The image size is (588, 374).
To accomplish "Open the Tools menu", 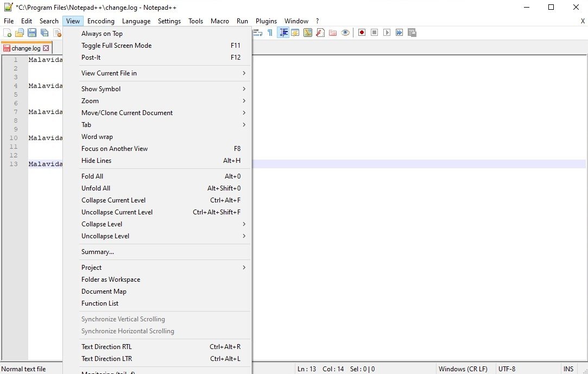I will coord(196,21).
